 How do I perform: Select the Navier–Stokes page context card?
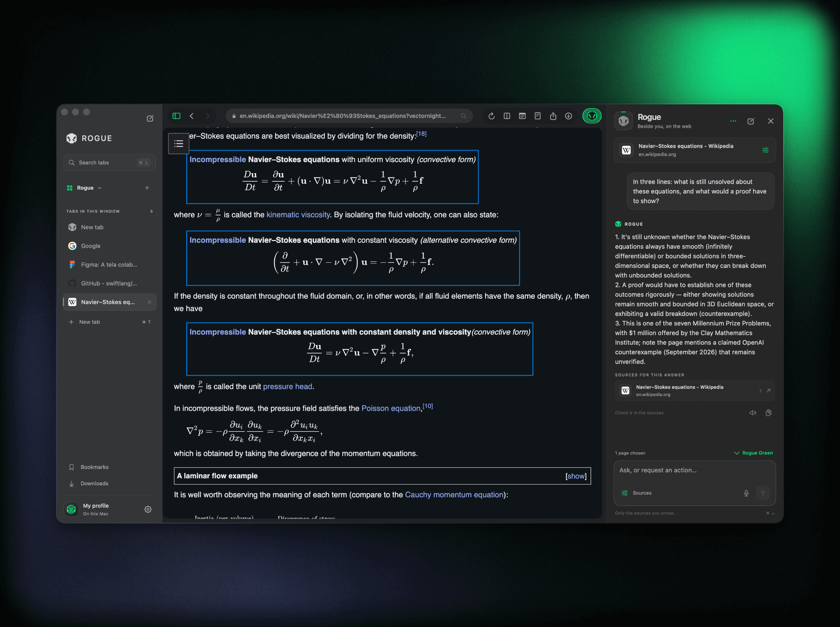click(x=695, y=150)
